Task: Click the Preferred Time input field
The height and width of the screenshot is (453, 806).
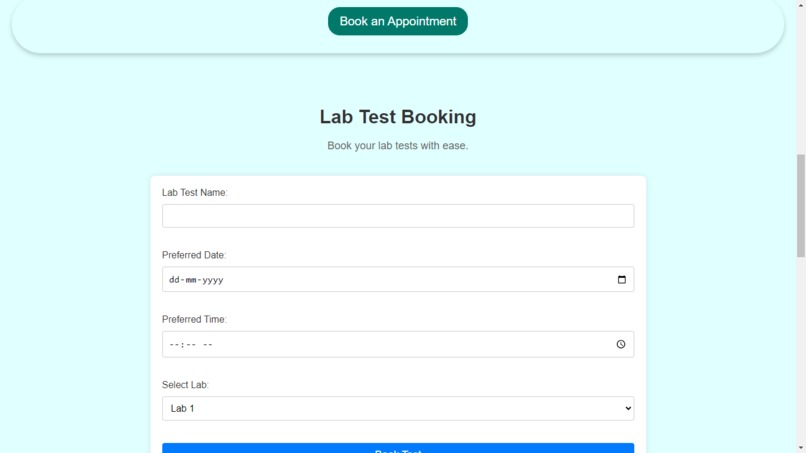Action: [x=398, y=345]
